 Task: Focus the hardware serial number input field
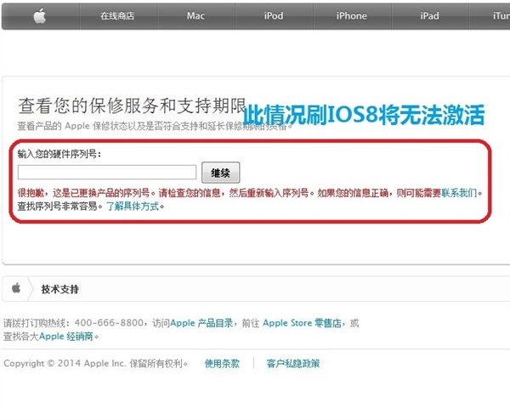[107, 172]
